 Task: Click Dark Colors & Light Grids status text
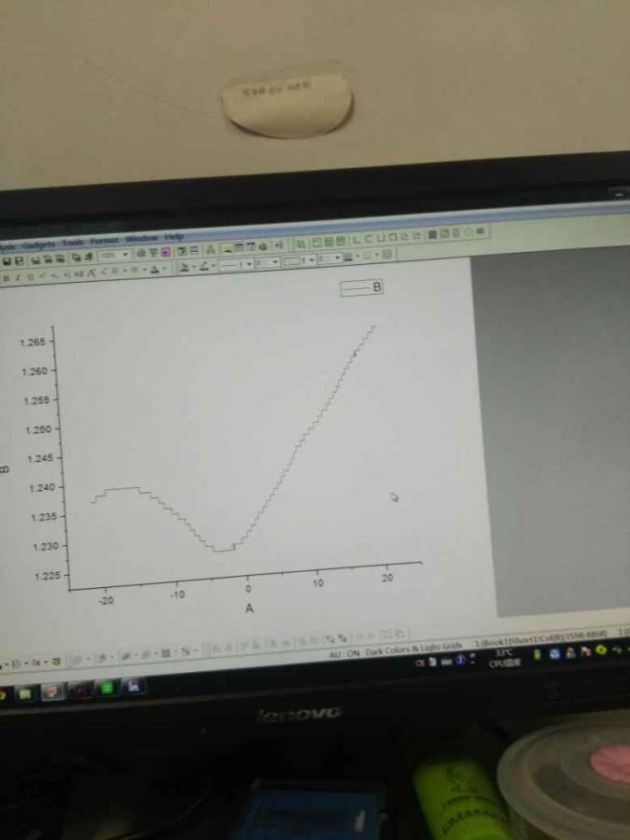click(413, 648)
